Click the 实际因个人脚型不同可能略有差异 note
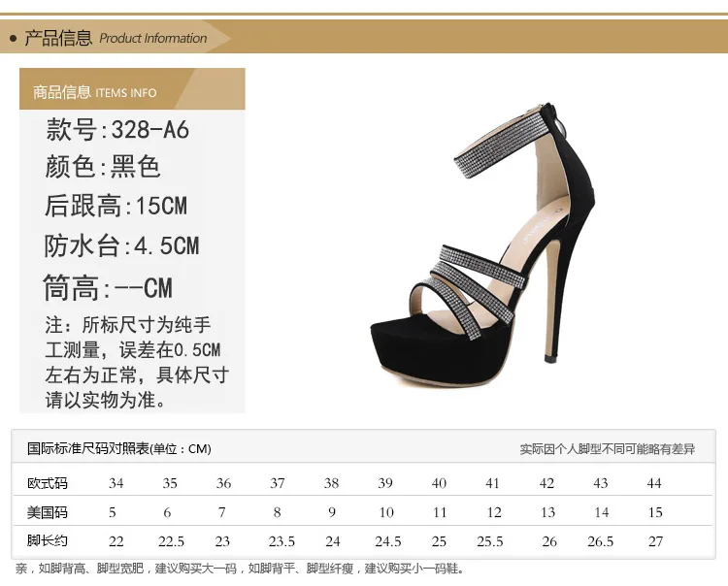The width and height of the screenshot is (728, 586). (x=608, y=448)
